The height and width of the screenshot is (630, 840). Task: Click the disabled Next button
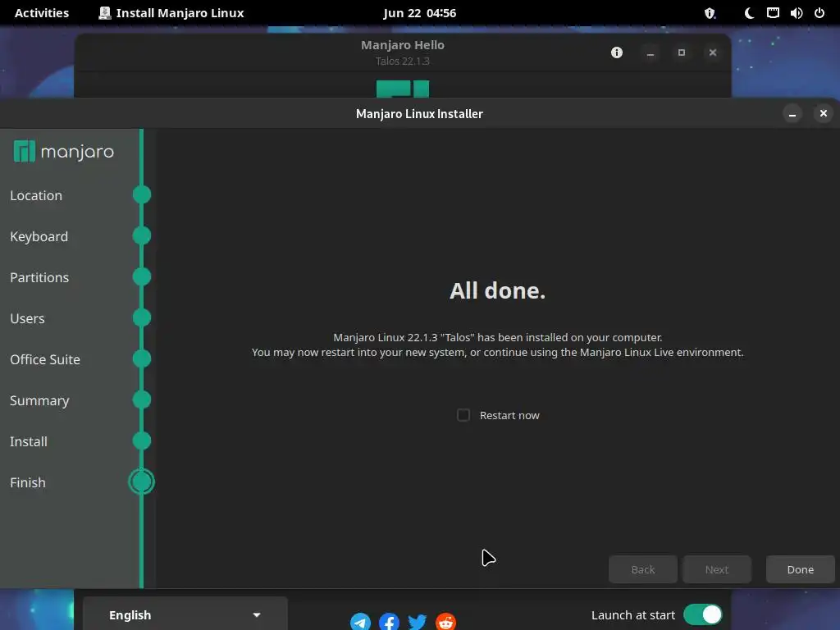click(717, 569)
